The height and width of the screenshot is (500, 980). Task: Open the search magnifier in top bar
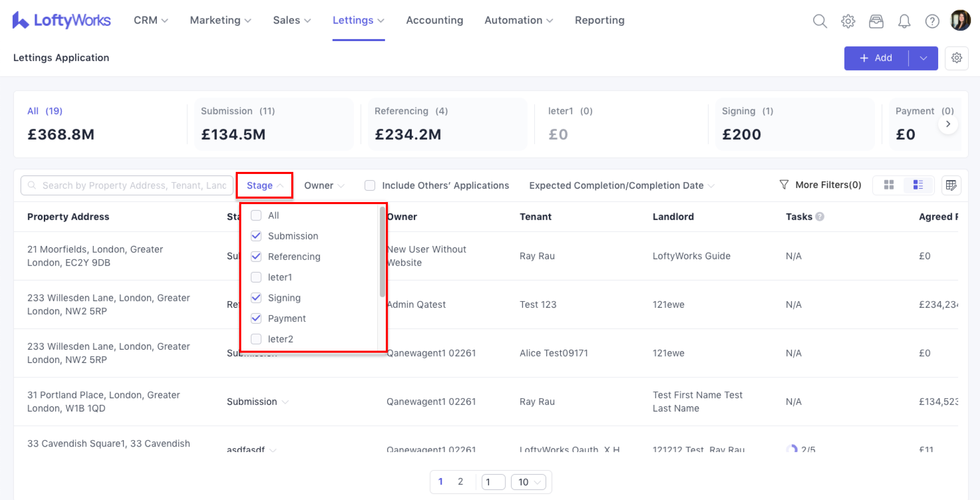pos(819,21)
